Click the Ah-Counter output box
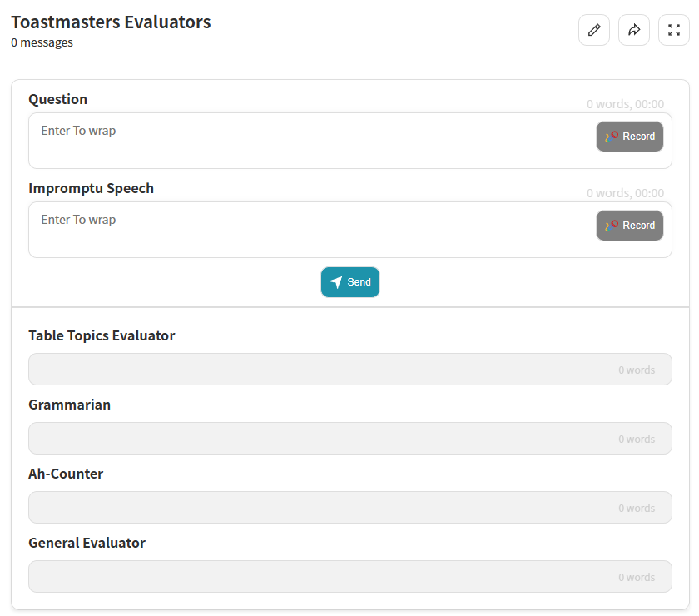The image size is (699, 616). coord(350,508)
